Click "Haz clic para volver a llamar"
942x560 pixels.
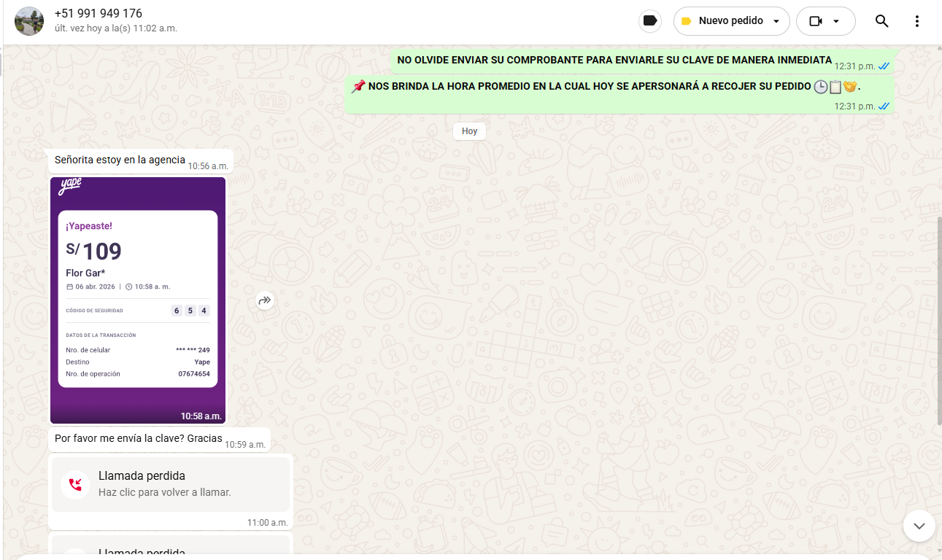click(165, 492)
